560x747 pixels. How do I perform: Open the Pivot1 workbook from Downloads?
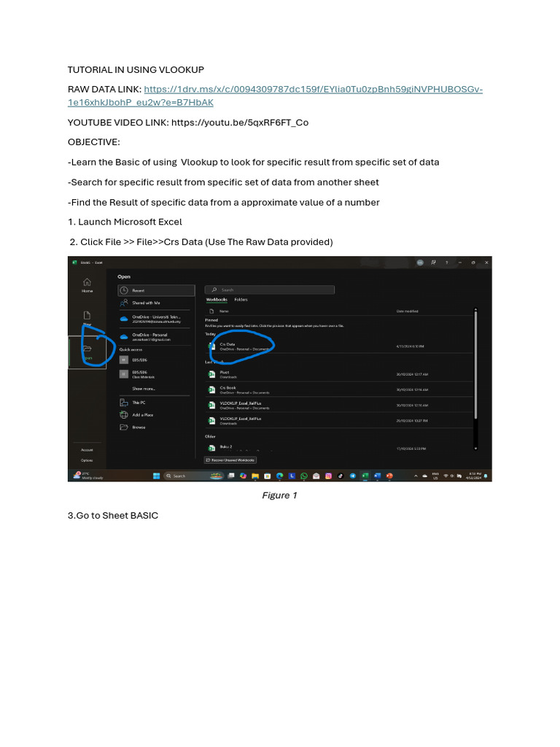[x=339, y=374]
